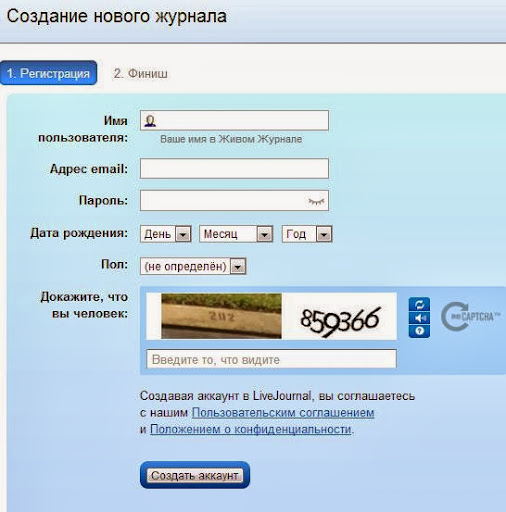
Task: Focus the Пароль password field
Action: point(234,201)
